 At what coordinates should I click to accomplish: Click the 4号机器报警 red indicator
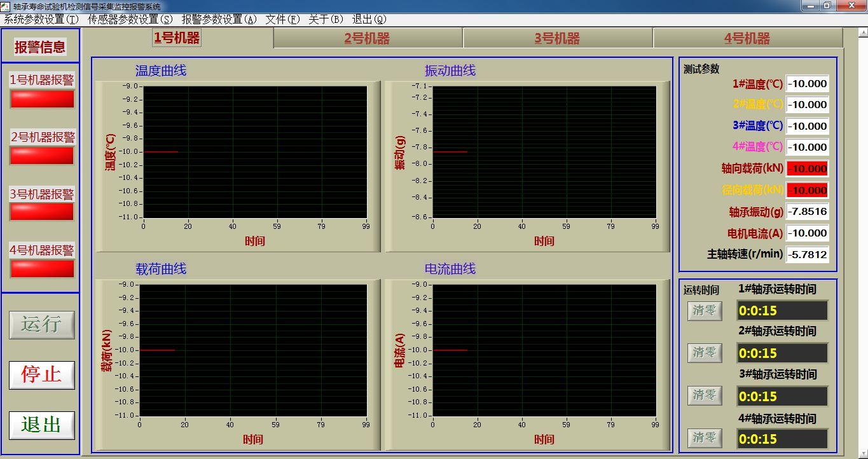coord(42,268)
